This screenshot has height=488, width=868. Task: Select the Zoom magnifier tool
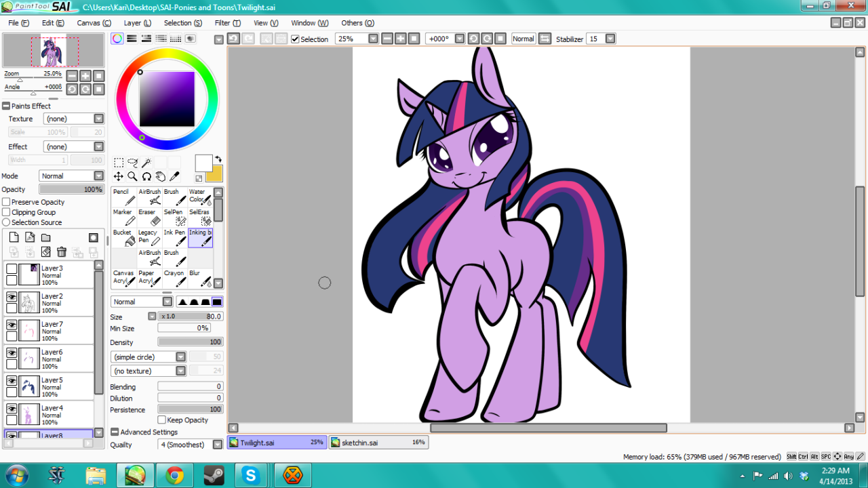(x=133, y=176)
